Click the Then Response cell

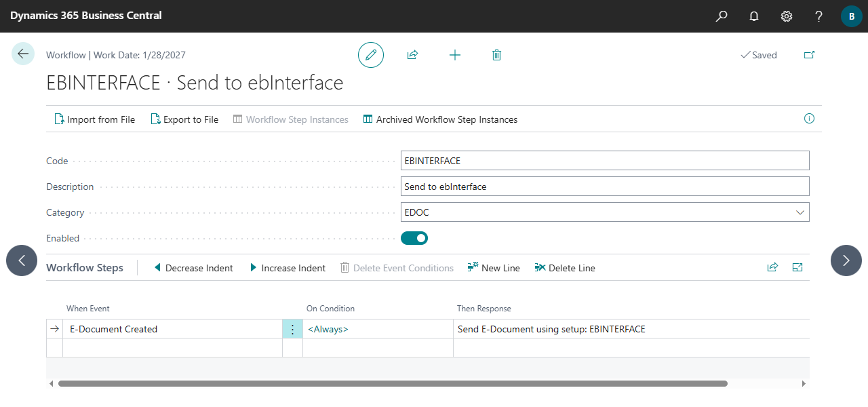(x=631, y=329)
